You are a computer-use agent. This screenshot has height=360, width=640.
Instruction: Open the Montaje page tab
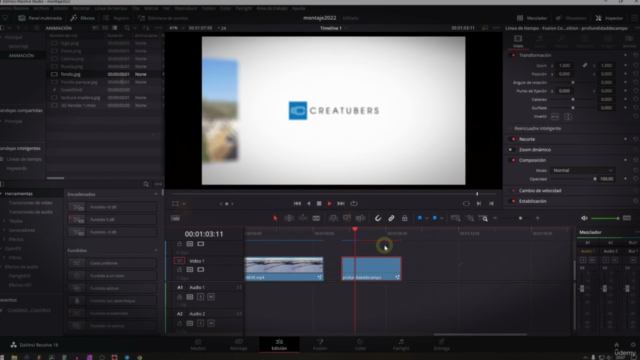[x=238, y=344]
